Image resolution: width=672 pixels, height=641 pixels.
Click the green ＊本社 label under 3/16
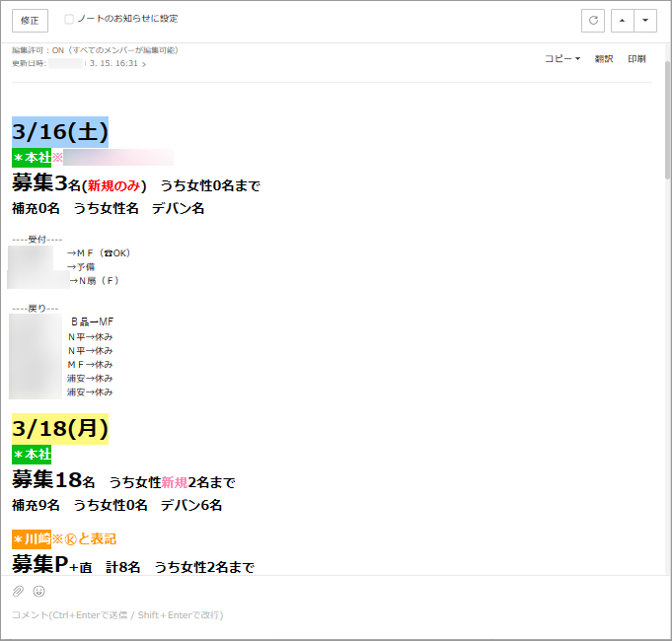click(x=32, y=157)
